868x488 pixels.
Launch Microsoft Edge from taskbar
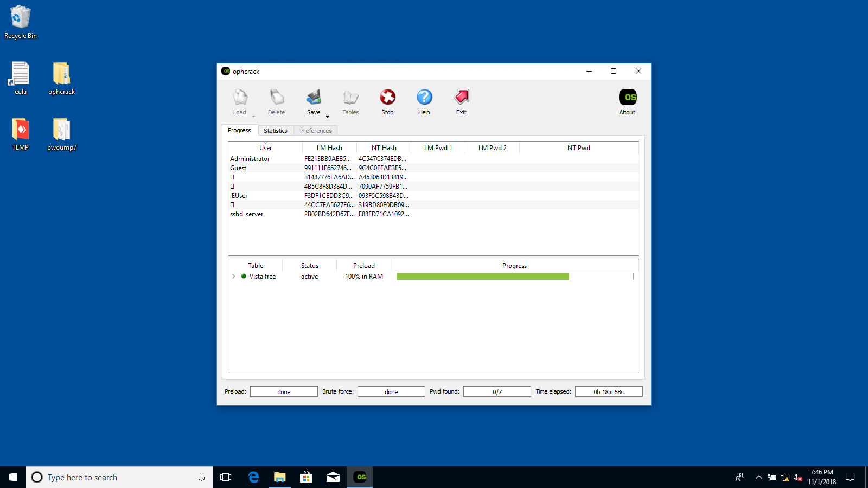coord(253,477)
